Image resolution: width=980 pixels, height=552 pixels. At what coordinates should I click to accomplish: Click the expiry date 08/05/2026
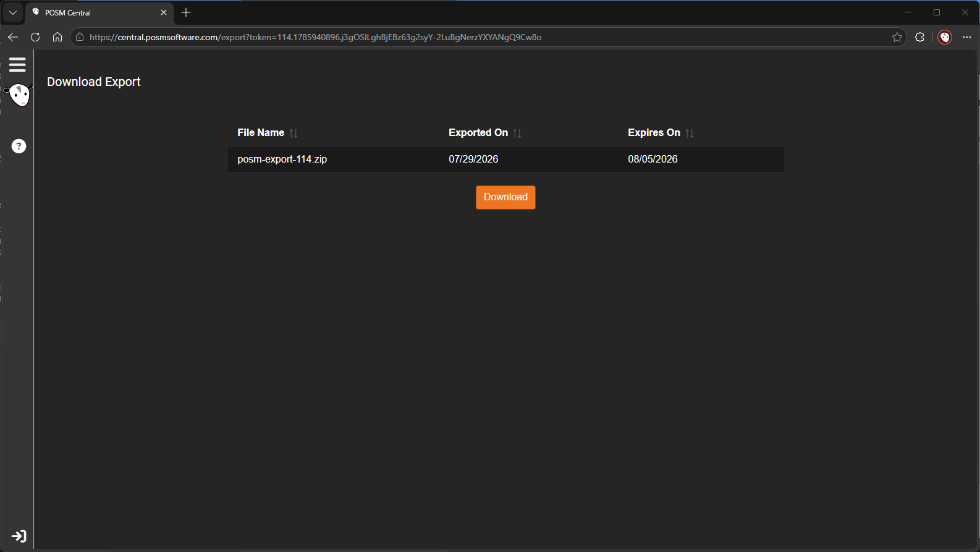tap(653, 159)
